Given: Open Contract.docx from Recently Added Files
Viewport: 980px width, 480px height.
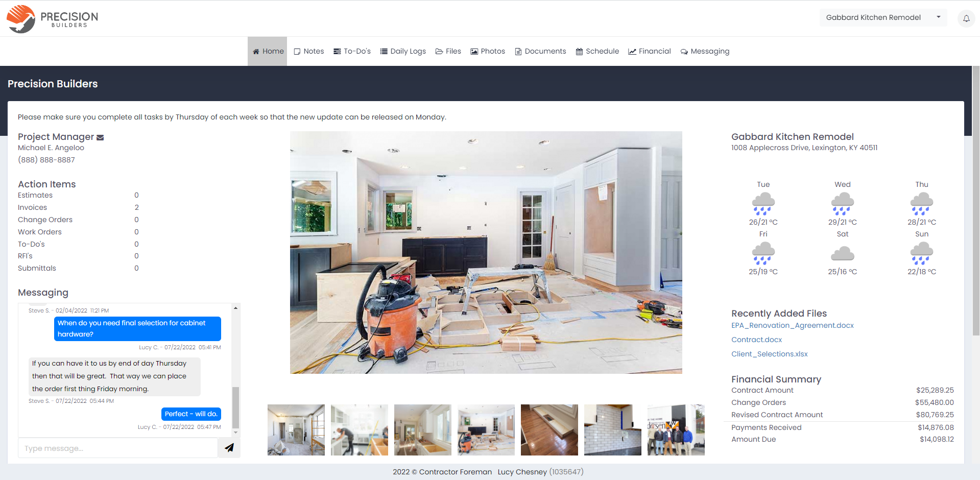Looking at the screenshot, I should point(756,340).
